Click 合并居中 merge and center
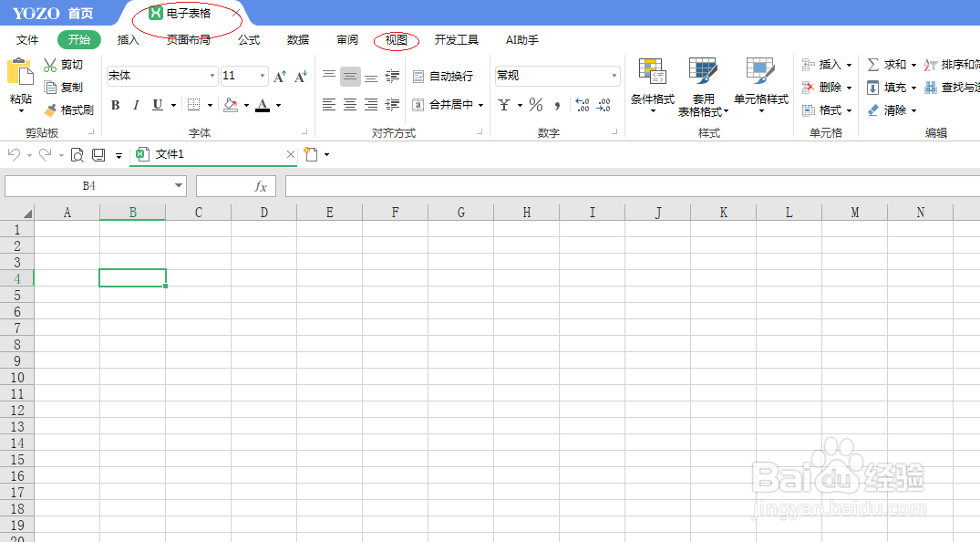This screenshot has height=542, width=980. 442,105
